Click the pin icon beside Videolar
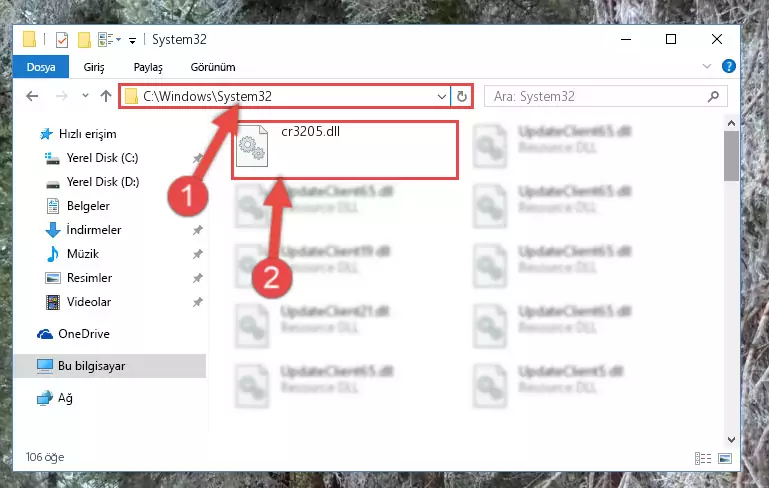The height and width of the screenshot is (488, 769). pos(198,302)
